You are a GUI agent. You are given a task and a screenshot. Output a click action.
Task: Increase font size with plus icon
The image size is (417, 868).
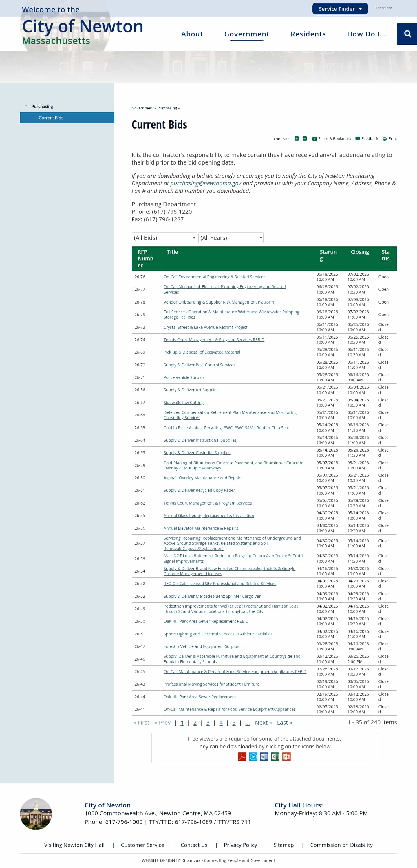297,139
